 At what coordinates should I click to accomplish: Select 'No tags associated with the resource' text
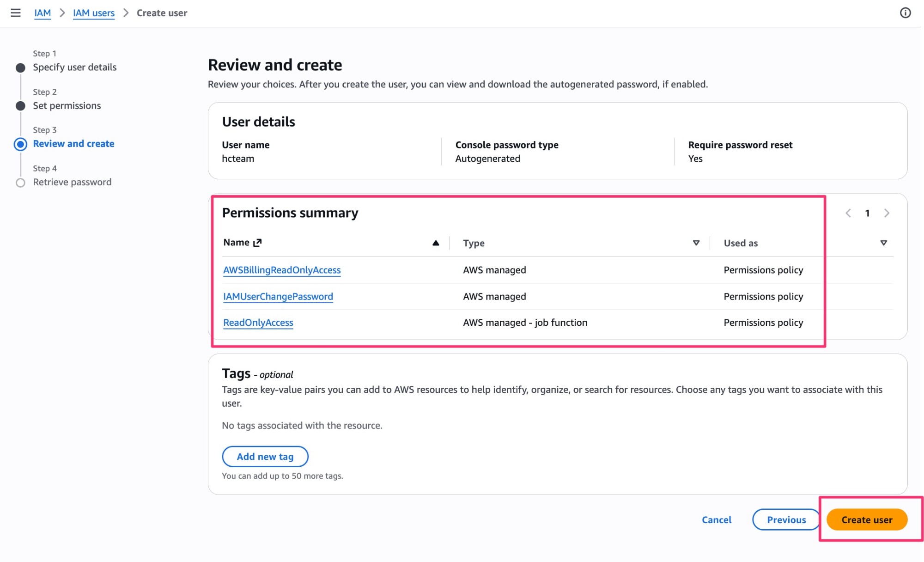coord(302,425)
